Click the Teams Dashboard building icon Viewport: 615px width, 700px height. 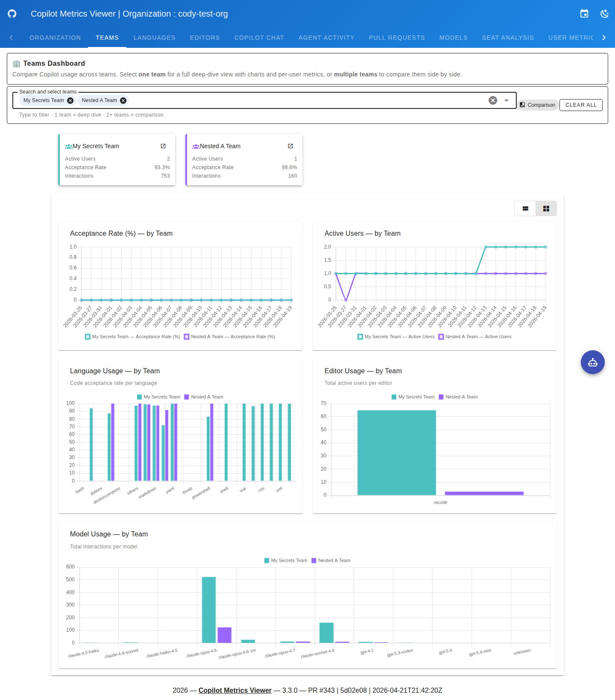pos(17,64)
